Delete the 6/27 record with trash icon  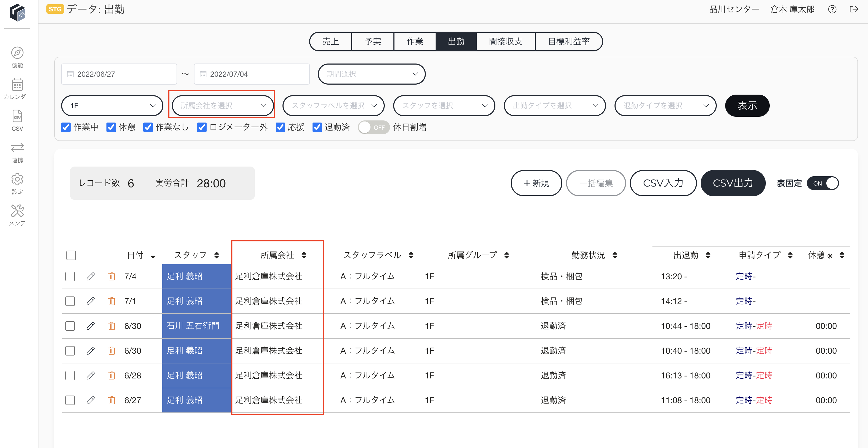[111, 400]
